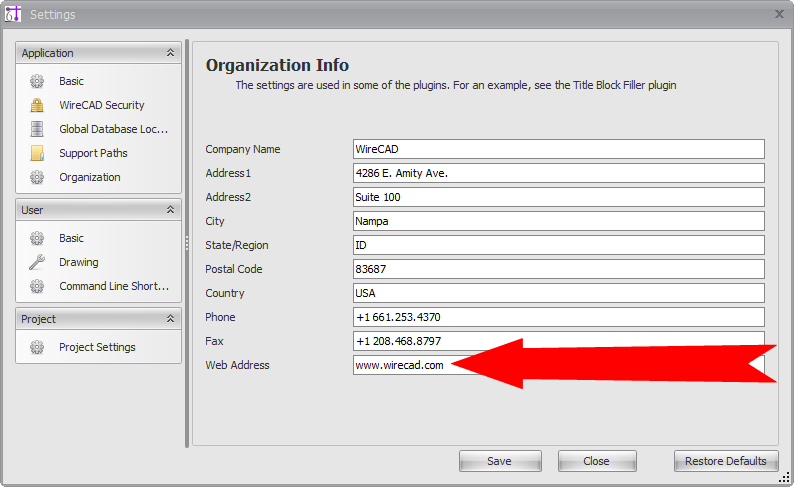794x487 pixels.
Task: Click the Postal Code label
Action: [x=233, y=269]
